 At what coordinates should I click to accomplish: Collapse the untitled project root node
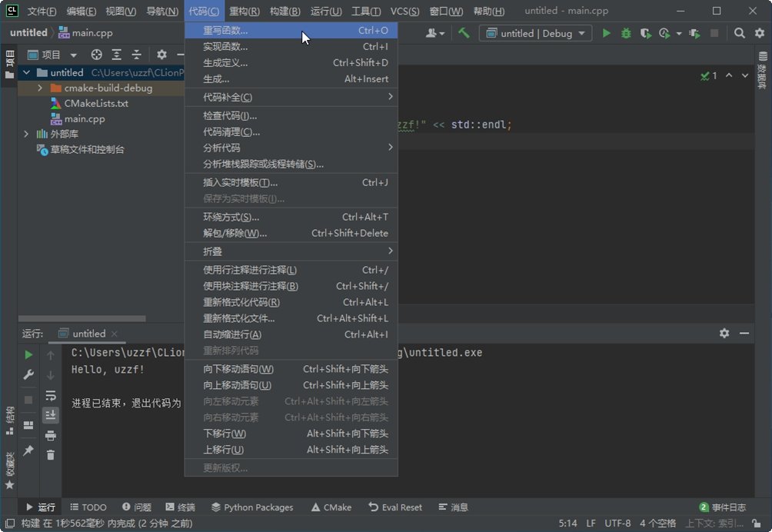[27, 72]
